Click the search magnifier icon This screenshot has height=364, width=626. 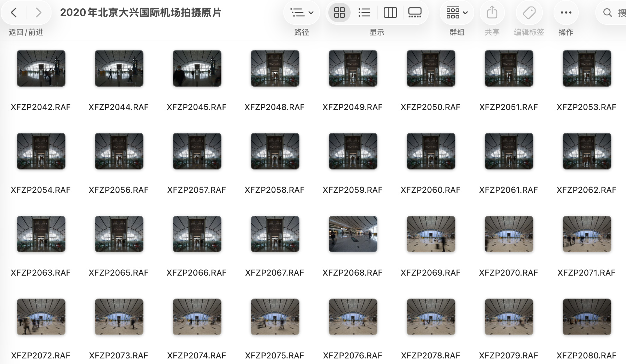click(608, 13)
